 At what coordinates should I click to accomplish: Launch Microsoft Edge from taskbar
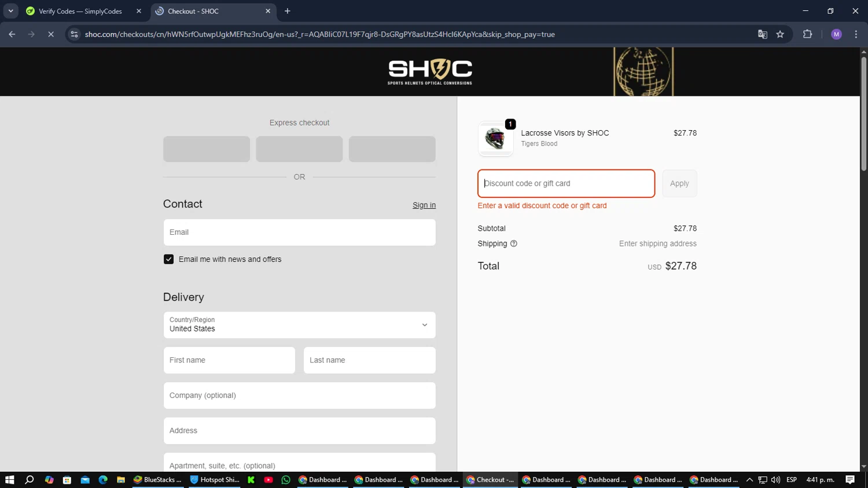[x=103, y=480]
